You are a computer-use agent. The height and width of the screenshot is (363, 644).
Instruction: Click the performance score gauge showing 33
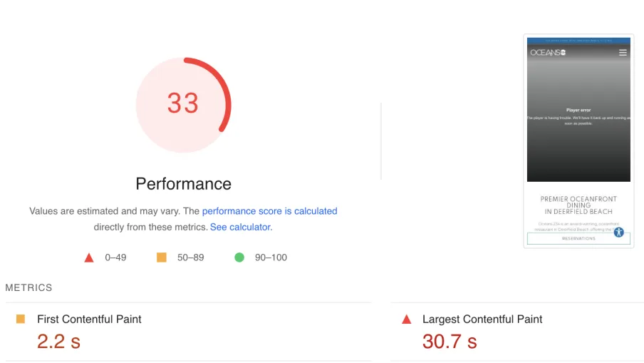183,104
